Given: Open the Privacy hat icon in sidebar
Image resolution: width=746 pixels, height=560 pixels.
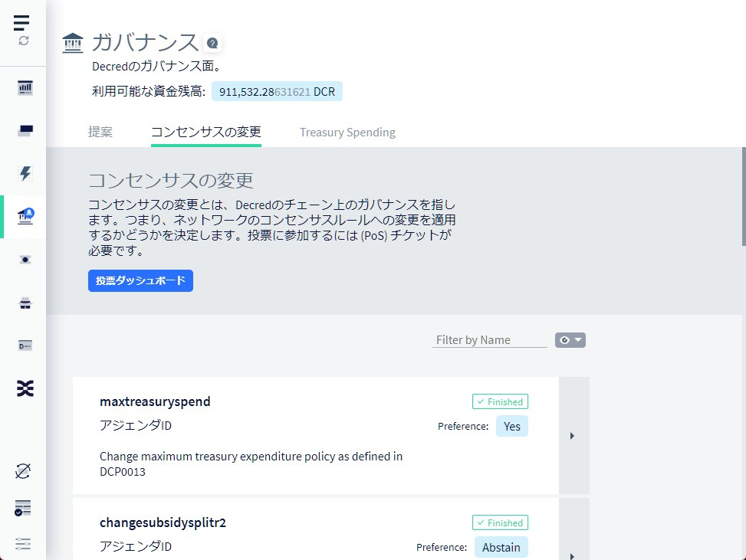Looking at the screenshot, I should (25, 303).
